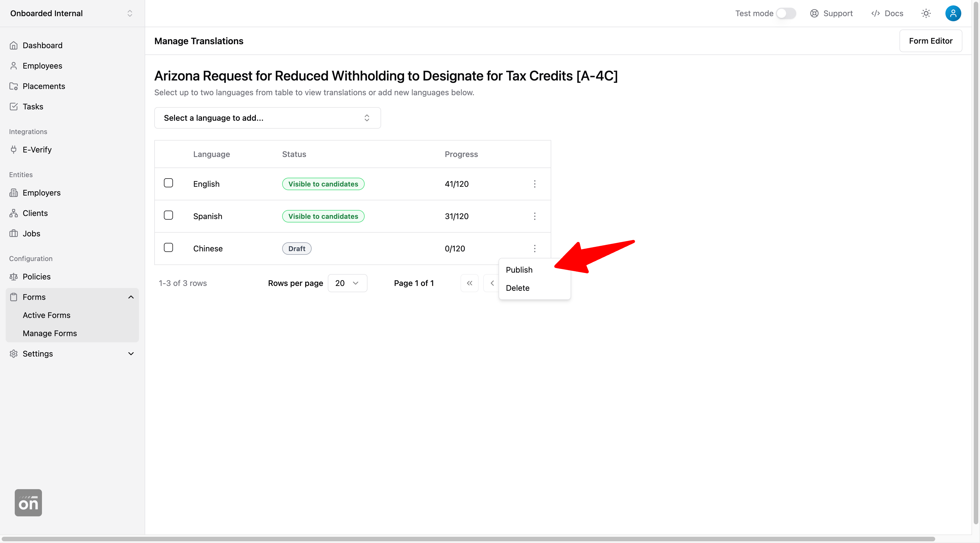Click the Placements folder icon
Viewport: 980px width, 543px height.
pyautogui.click(x=14, y=86)
